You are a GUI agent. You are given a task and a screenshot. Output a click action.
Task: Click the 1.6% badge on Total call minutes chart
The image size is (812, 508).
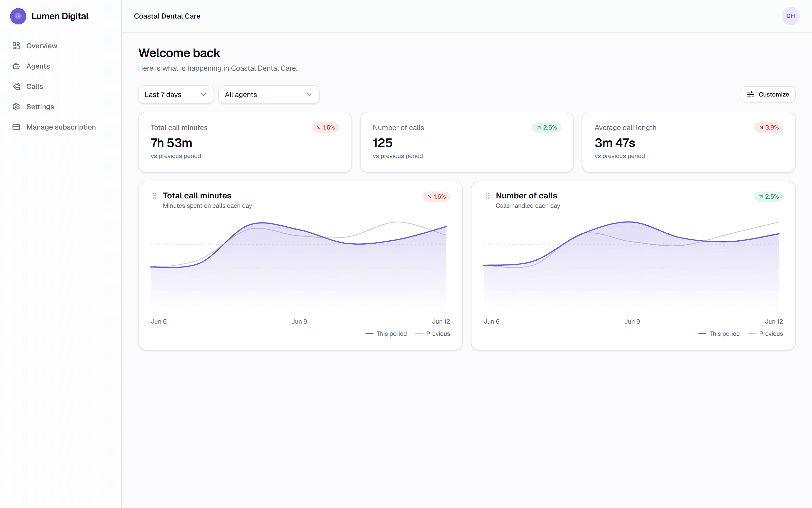click(436, 197)
